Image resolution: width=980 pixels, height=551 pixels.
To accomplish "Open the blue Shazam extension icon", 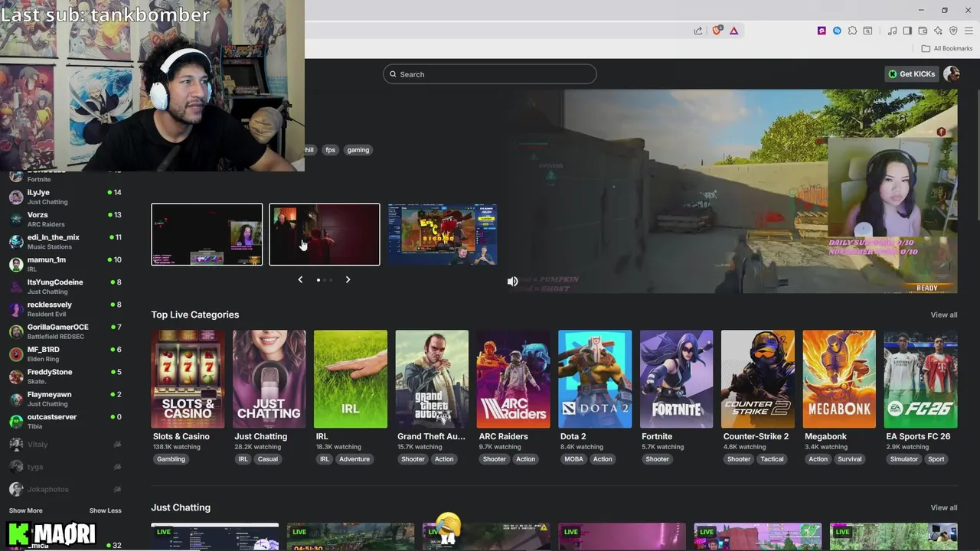I will pyautogui.click(x=837, y=31).
